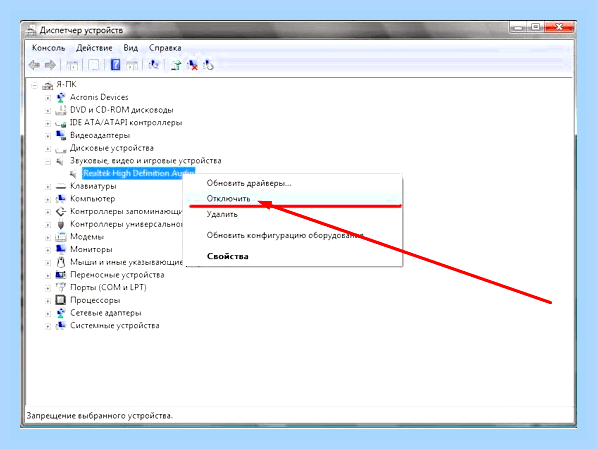Click the Acronis Devices category icon

tap(61, 97)
